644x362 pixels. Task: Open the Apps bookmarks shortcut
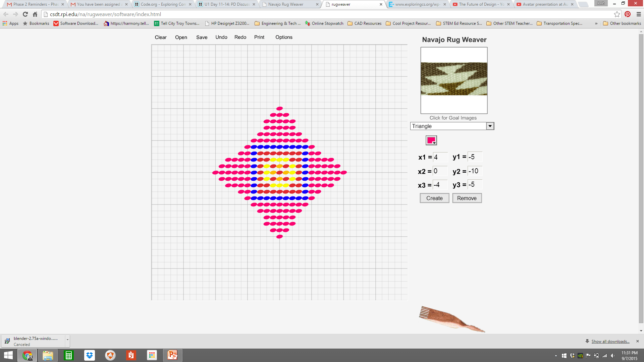click(x=10, y=23)
